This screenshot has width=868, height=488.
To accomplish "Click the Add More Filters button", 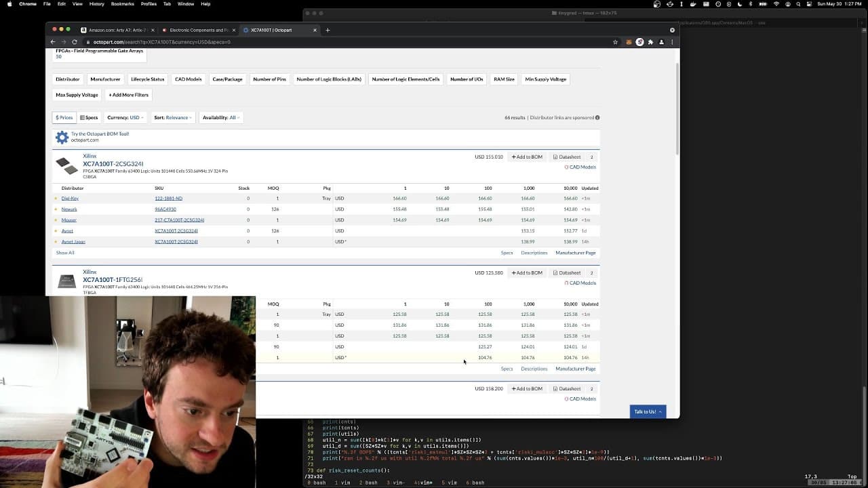I will click(128, 95).
